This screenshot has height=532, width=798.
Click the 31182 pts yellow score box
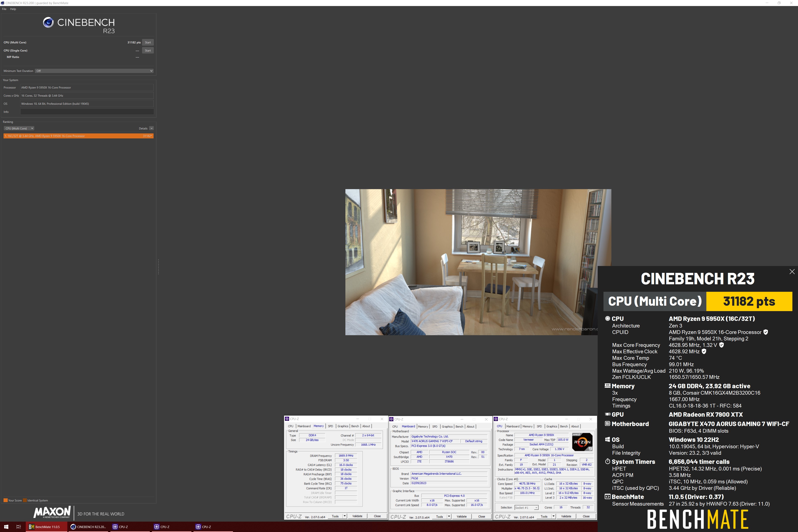(749, 301)
